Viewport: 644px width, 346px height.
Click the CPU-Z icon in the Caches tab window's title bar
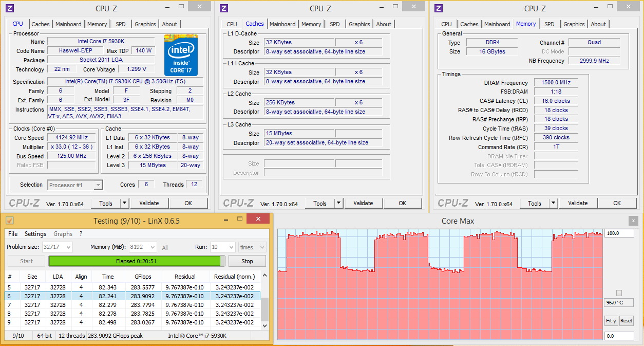pos(223,8)
